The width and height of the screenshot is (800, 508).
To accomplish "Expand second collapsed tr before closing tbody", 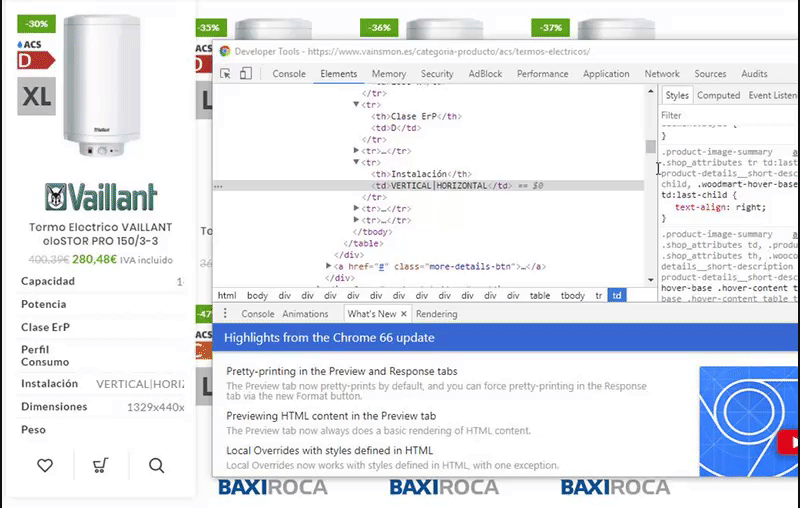I will 356,220.
